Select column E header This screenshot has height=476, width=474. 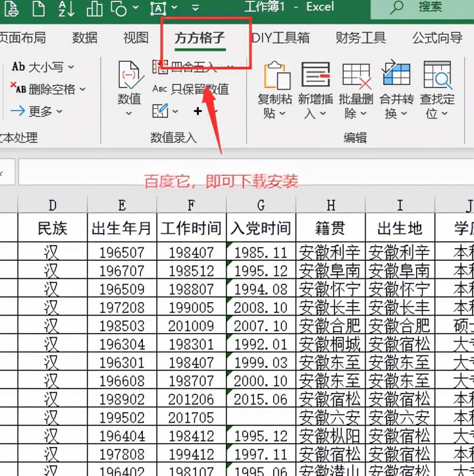pyautogui.click(x=122, y=205)
